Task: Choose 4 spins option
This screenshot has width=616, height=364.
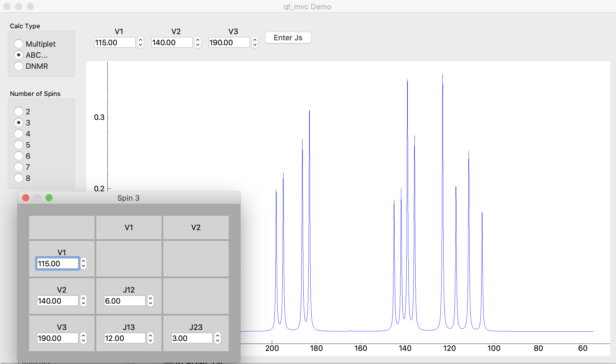Action: [19, 134]
